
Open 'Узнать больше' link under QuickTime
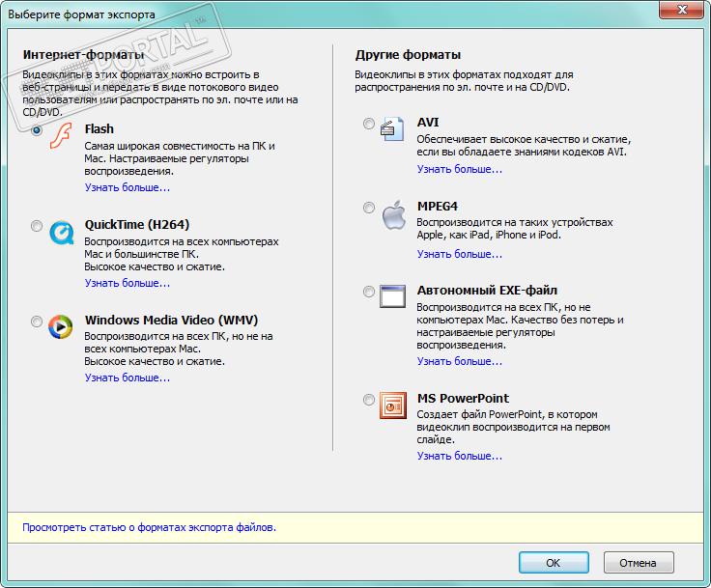coord(128,283)
